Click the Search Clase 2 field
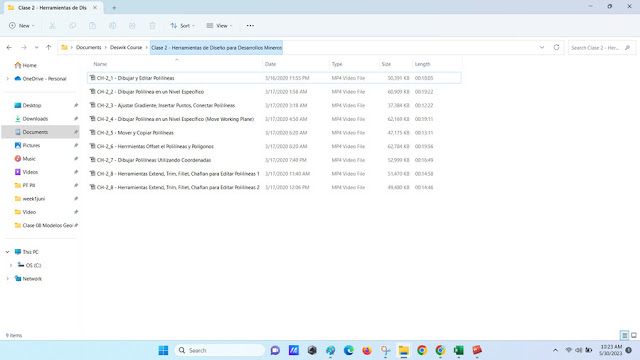 coord(602,48)
